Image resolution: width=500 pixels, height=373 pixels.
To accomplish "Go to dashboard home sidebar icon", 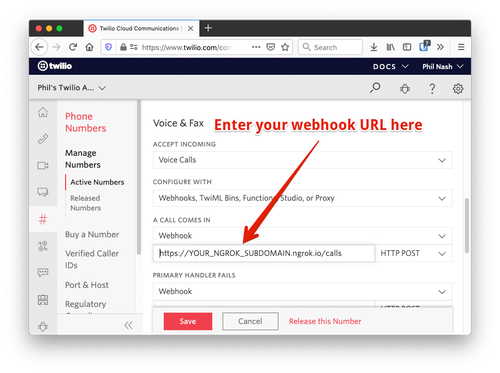I will pos(43,112).
